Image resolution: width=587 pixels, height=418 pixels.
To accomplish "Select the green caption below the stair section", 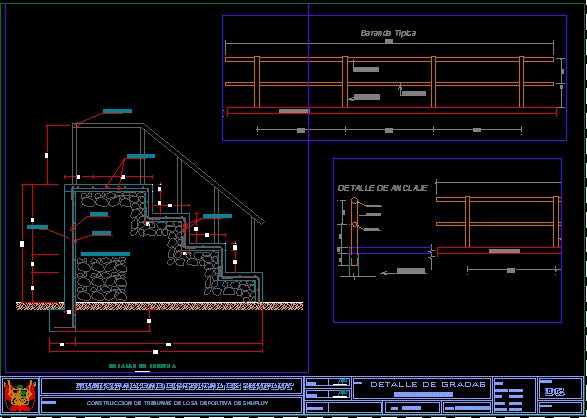I will coord(142,366).
